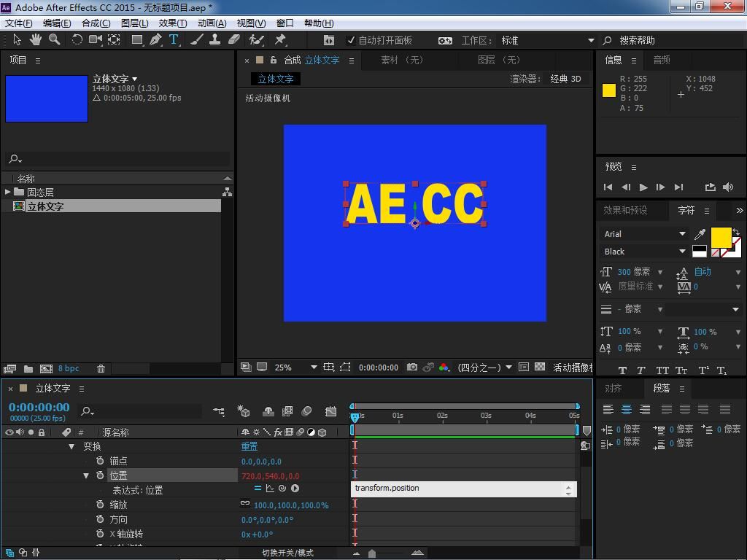
Task: Open the expression language menu arrow
Action: point(295,488)
